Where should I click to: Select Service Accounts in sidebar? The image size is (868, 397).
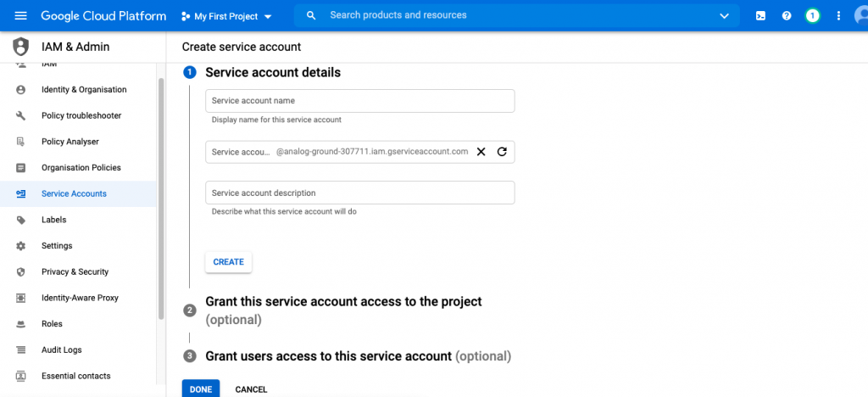tap(78, 193)
